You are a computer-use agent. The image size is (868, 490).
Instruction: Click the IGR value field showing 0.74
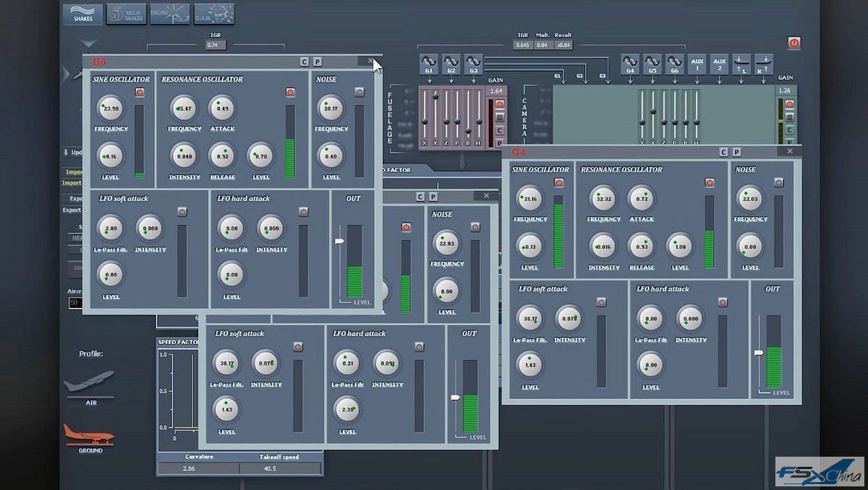pos(216,45)
